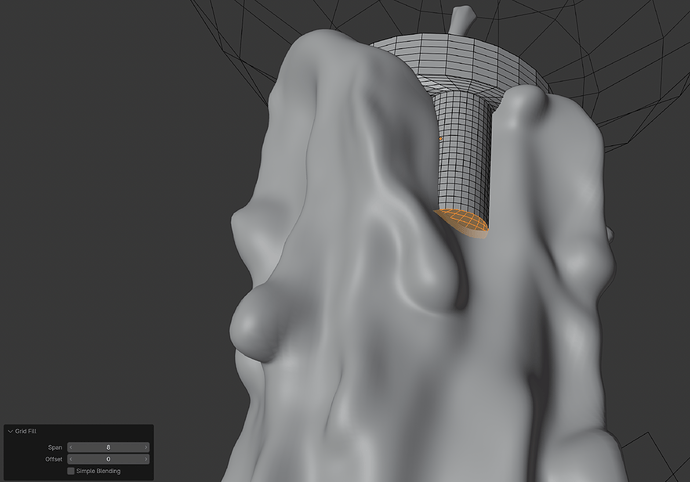The image size is (690, 482).
Task: Increase Offset with its right arrow
Action: 146,459
